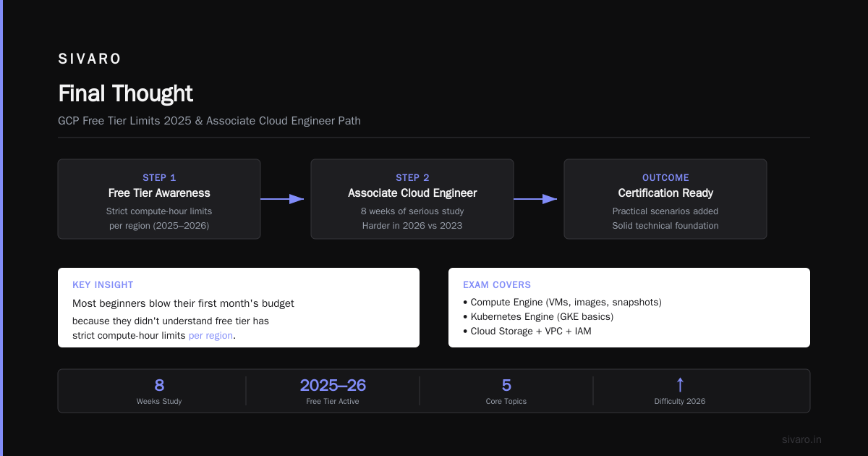868x456 pixels.
Task: Click the highlighted 'per region' link
Action: (210, 336)
